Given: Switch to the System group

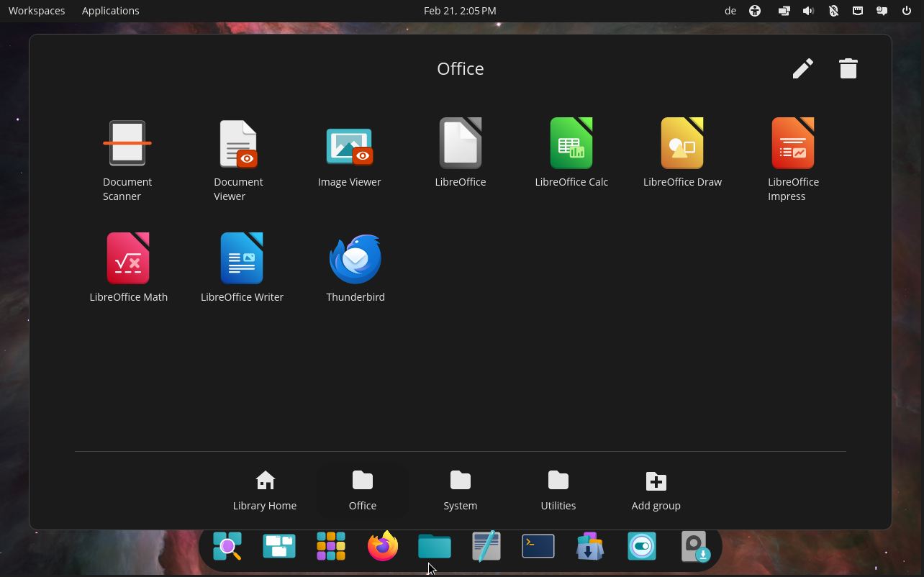Looking at the screenshot, I should pos(461,491).
